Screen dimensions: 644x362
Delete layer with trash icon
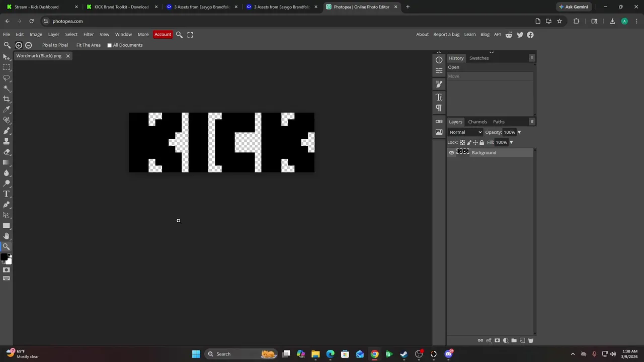[x=530, y=340]
